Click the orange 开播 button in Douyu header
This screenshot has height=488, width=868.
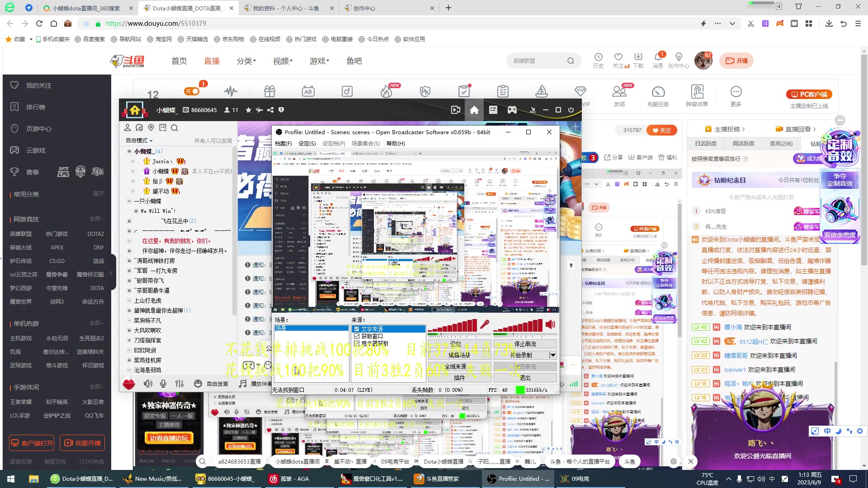click(736, 61)
